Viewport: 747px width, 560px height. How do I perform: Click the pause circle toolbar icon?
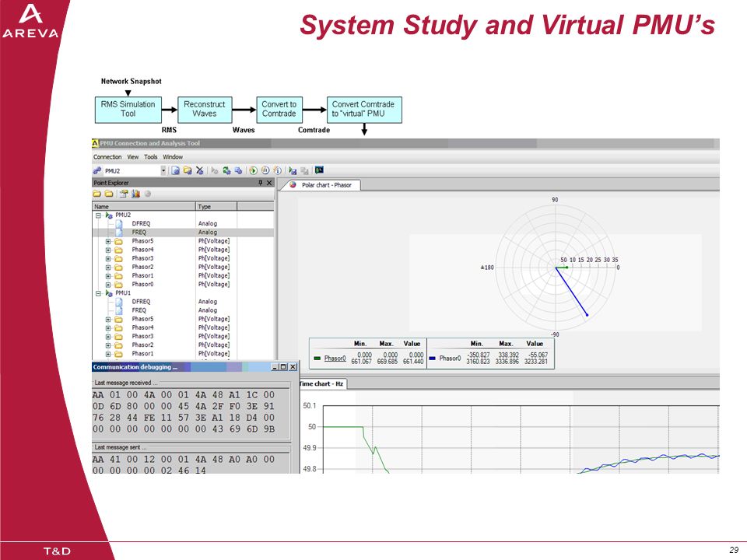click(x=265, y=170)
